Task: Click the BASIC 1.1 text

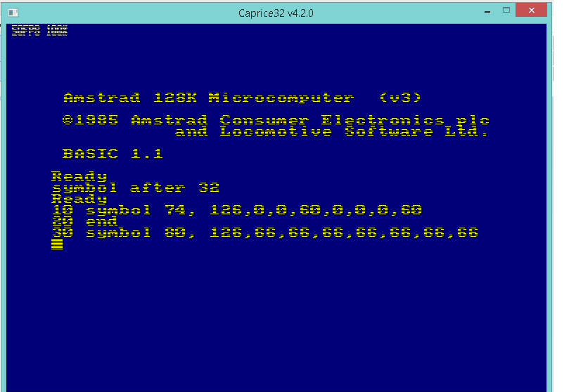Action: pos(113,154)
